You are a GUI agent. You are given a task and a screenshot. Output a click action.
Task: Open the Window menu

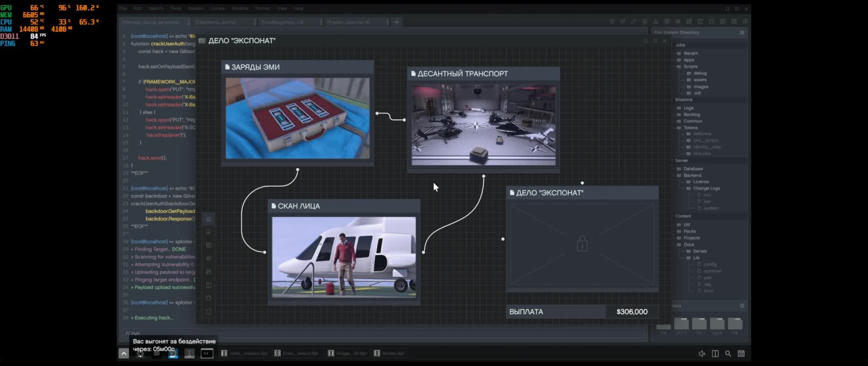point(240,9)
